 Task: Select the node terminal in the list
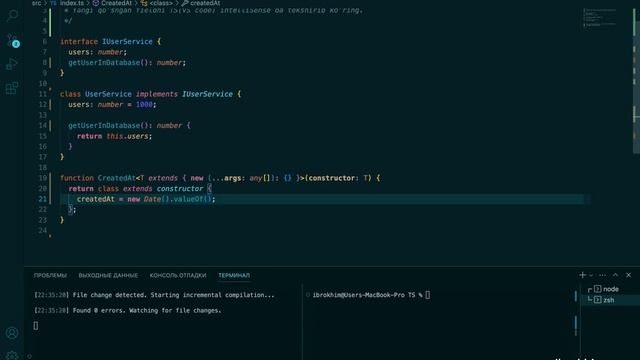610,289
